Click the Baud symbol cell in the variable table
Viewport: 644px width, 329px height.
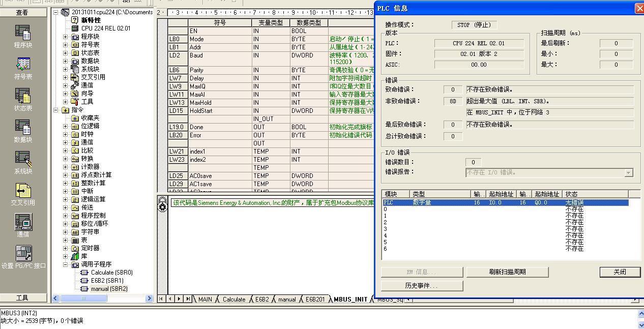(220, 58)
